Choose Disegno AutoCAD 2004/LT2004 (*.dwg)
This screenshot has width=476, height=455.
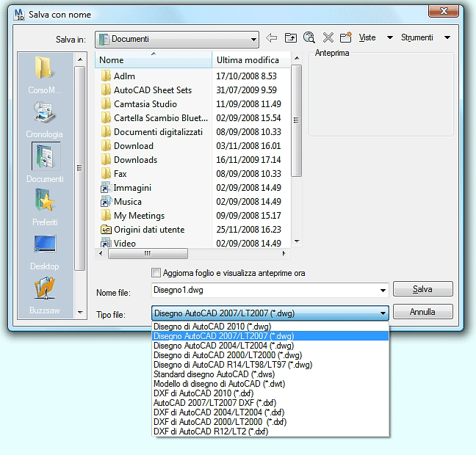[x=270, y=346]
